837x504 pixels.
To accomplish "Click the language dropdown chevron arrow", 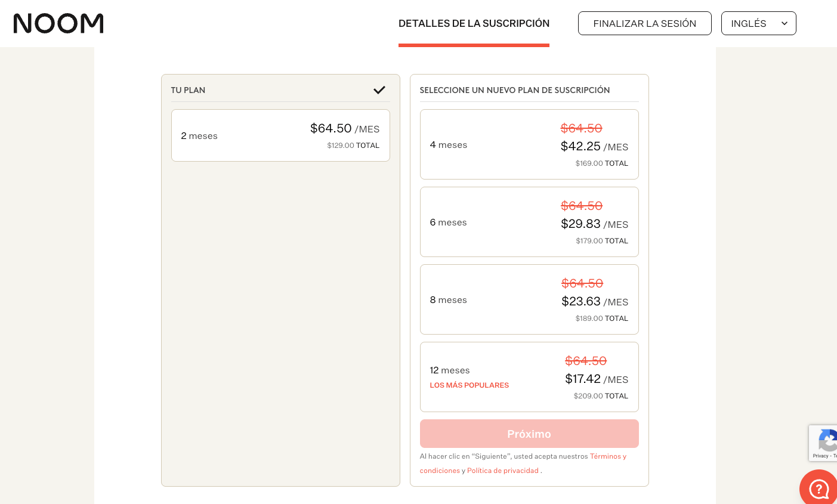I will (x=785, y=23).
